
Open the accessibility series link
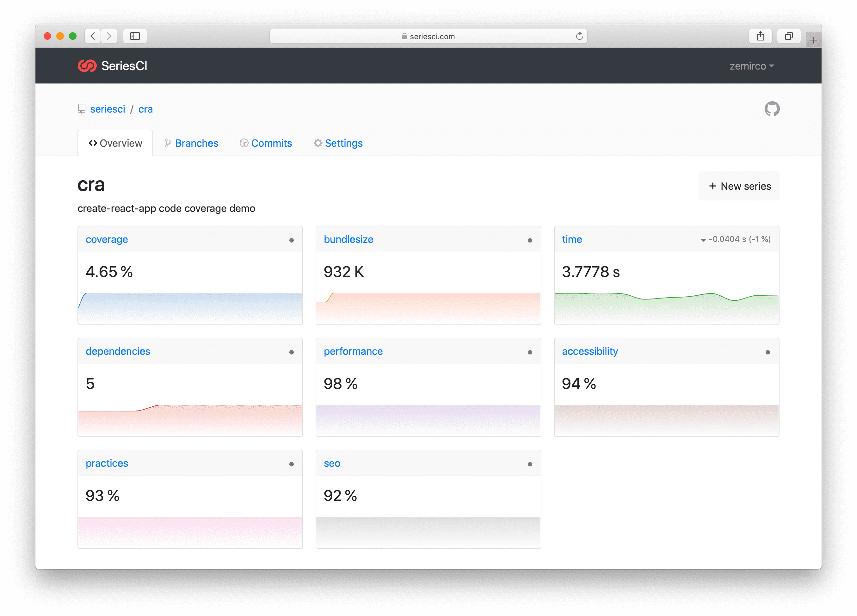(590, 351)
